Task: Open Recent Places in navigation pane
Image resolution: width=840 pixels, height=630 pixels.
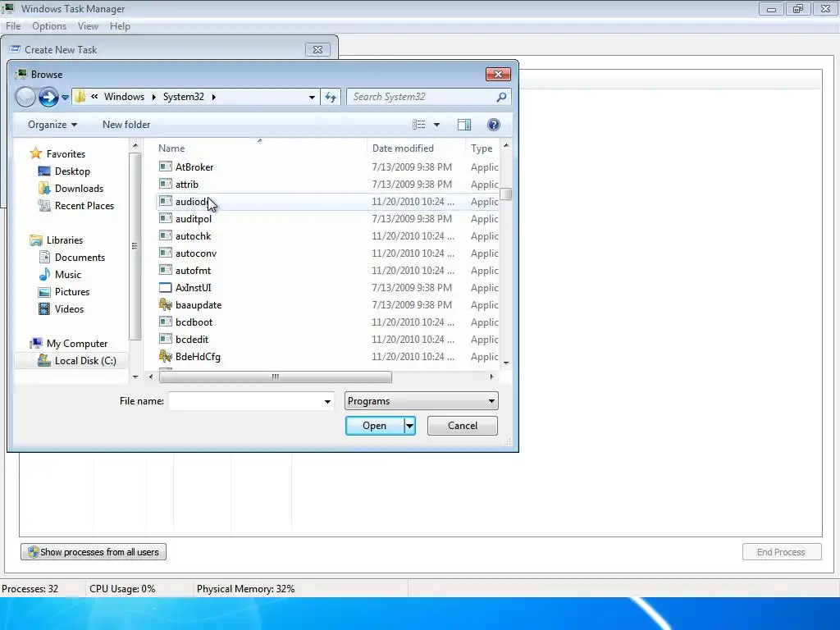Action: tap(84, 206)
